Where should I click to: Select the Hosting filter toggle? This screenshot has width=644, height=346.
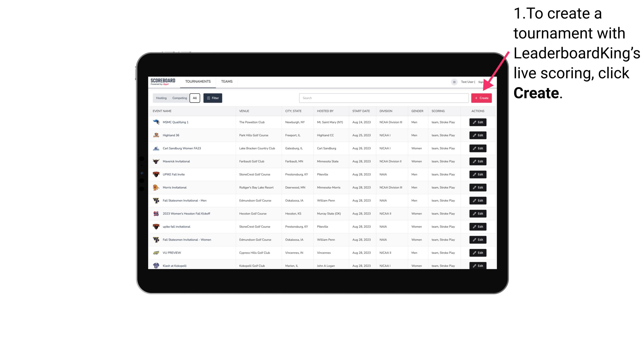pos(161,98)
